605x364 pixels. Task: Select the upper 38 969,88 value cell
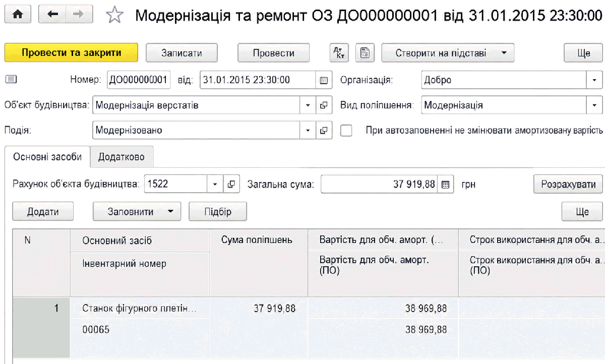click(x=383, y=308)
